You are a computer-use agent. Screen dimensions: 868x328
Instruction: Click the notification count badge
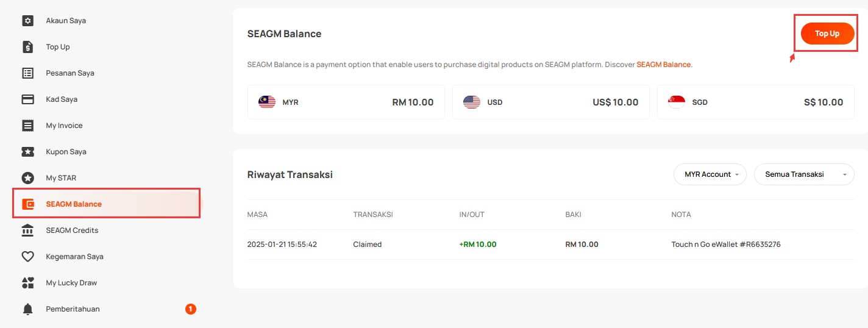[190, 309]
